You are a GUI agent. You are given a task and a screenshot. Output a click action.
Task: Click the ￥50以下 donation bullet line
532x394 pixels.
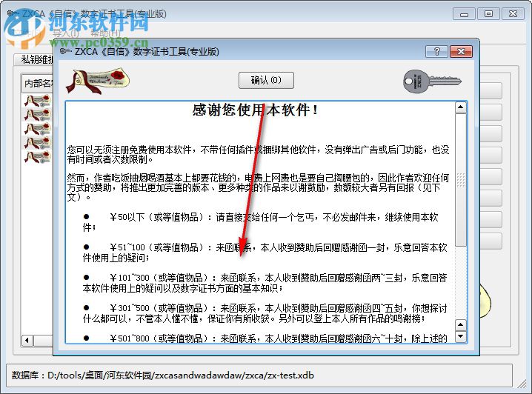(261, 222)
